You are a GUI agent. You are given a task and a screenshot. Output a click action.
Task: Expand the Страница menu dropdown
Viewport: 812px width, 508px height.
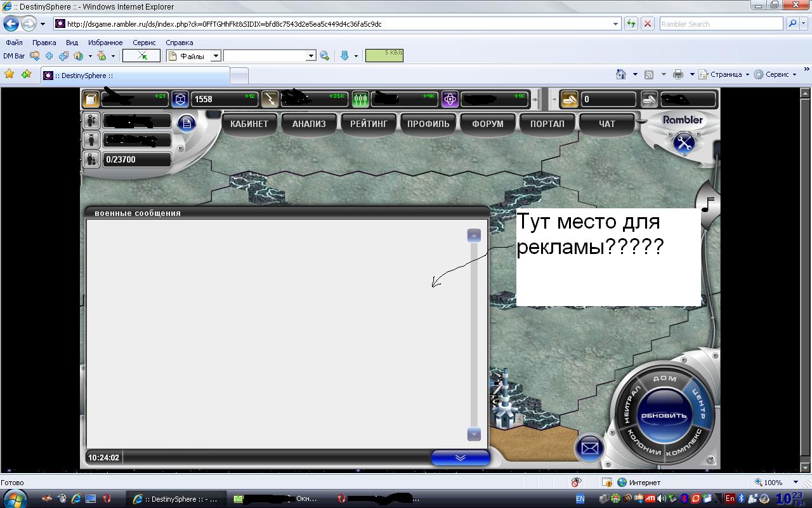pos(747,74)
